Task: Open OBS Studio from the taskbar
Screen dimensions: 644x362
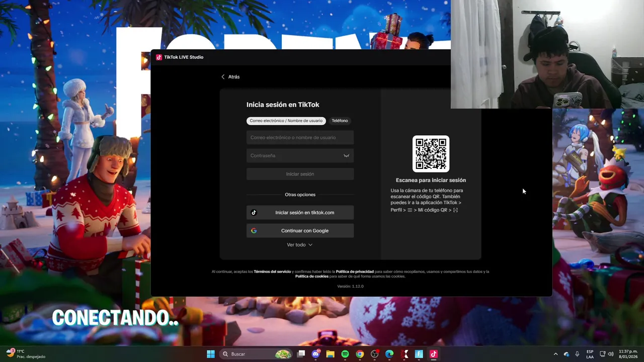Action: (x=374, y=354)
